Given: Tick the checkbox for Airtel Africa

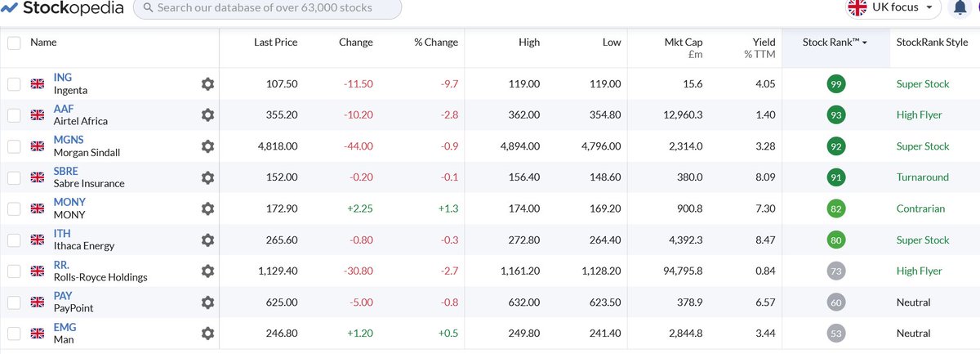Looking at the screenshot, I should [x=14, y=114].
